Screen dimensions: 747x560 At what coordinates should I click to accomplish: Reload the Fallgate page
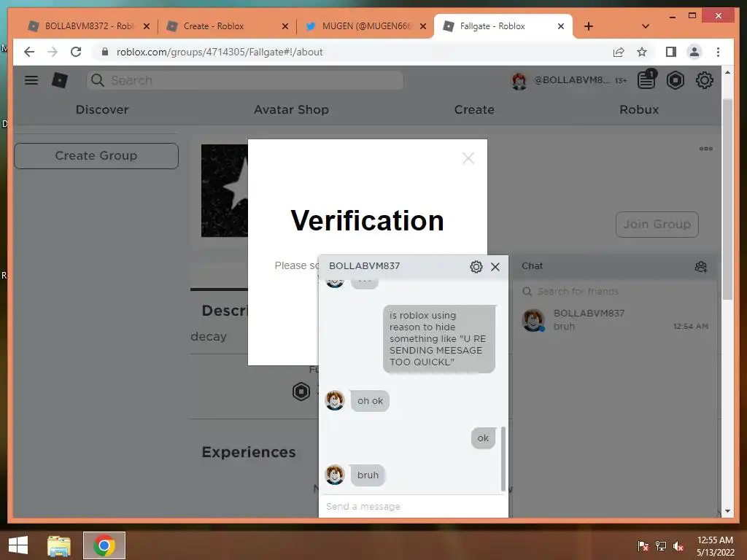[76, 52]
